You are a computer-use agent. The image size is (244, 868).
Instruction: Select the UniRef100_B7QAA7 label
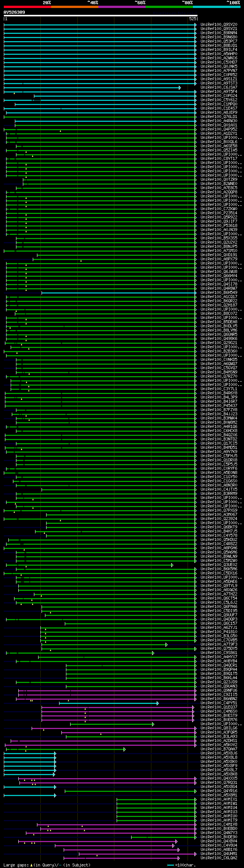pos(219,749)
